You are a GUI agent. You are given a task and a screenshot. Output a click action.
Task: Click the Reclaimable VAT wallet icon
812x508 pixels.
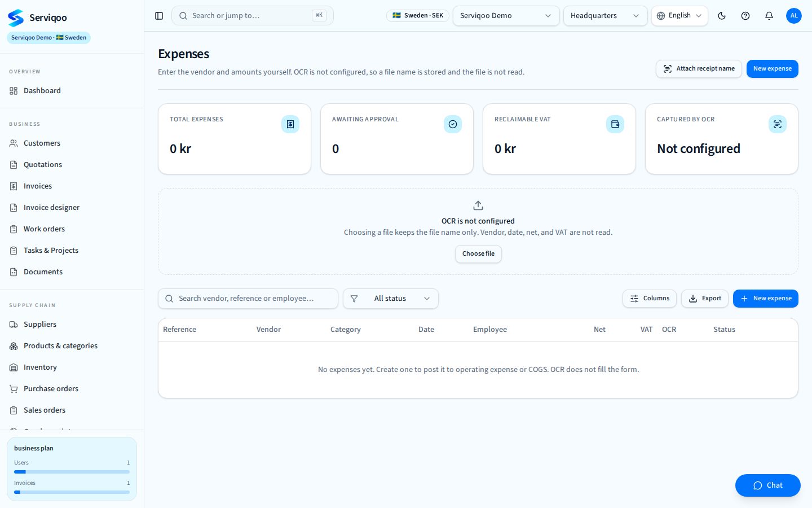pyautogui.click(x=615, y=124)
